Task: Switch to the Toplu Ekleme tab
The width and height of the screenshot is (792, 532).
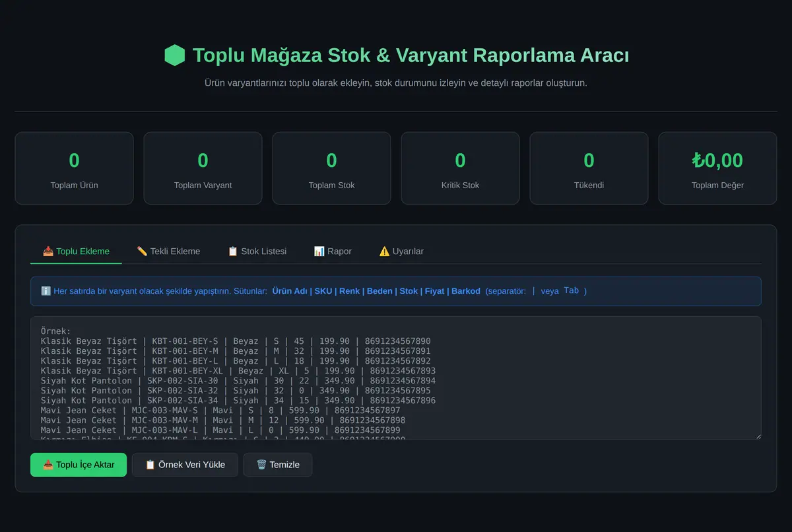Action: coord(76,251)
